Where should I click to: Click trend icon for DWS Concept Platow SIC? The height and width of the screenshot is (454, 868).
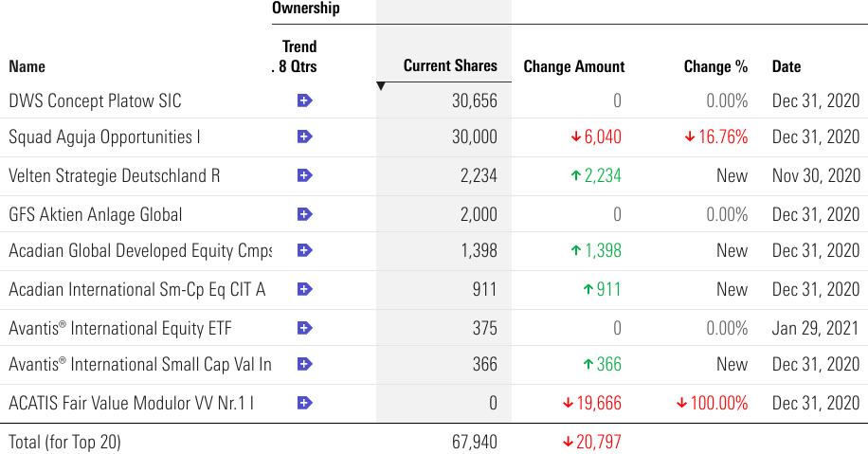[x=304, y=100]
